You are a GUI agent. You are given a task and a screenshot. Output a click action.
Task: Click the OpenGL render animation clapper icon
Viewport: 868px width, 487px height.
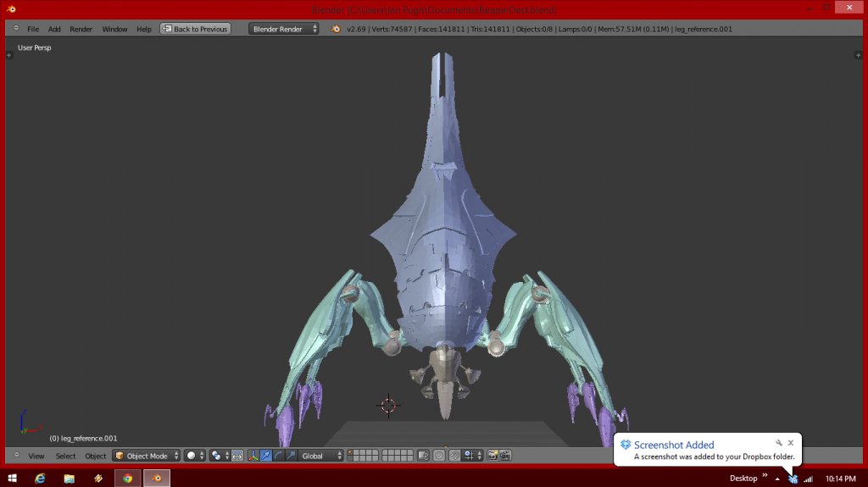(505, 456)
